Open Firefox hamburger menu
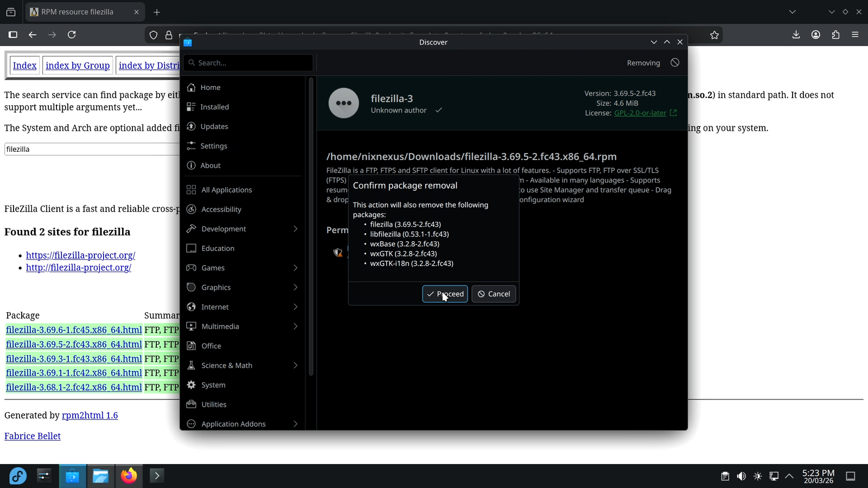 pyautogui.click(x=855, y=35)
